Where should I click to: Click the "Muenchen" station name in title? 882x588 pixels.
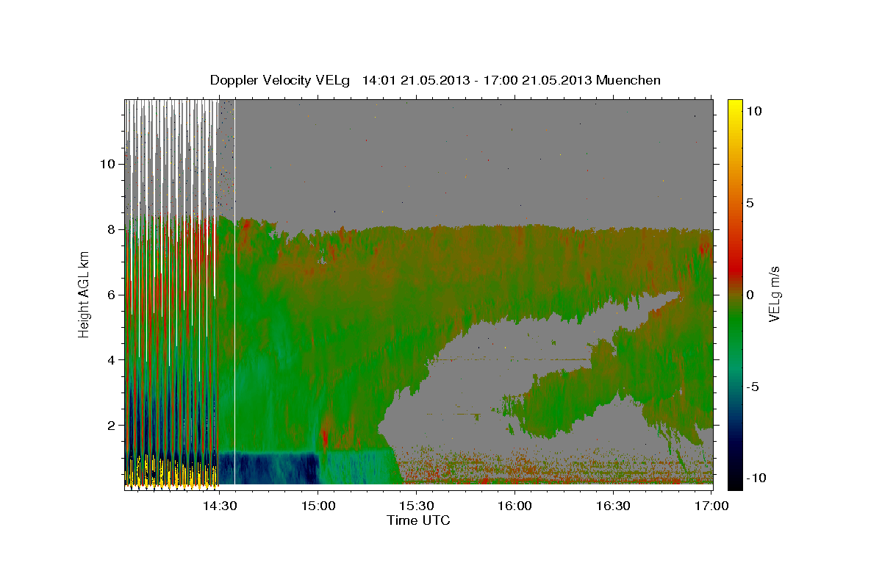pos(628,80)
